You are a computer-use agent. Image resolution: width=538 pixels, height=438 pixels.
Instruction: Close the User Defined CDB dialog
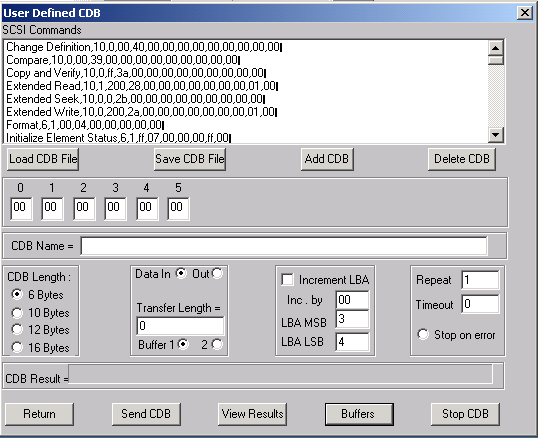[525, 13]
